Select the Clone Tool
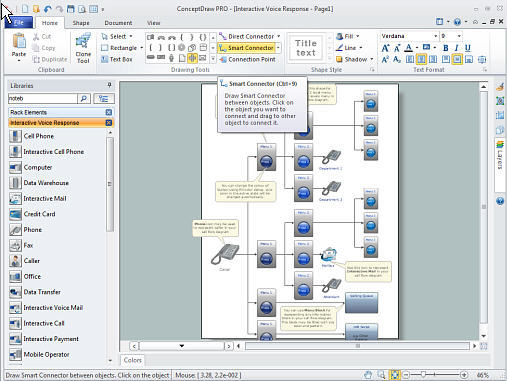507x381 pixels. (x=83, y=48)
